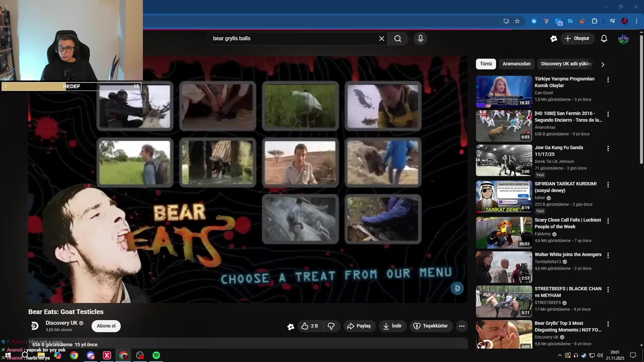
Task: Open more actions menu under the video
Action: click(461, 326)
